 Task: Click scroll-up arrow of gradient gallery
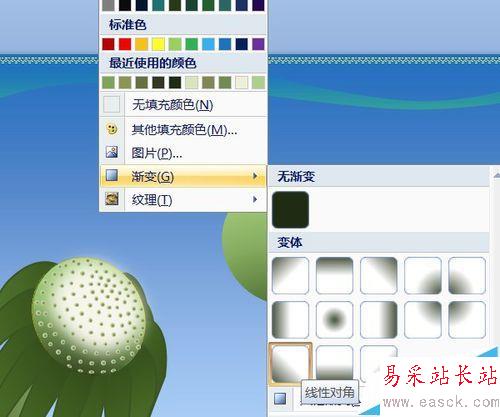[496, 174]
